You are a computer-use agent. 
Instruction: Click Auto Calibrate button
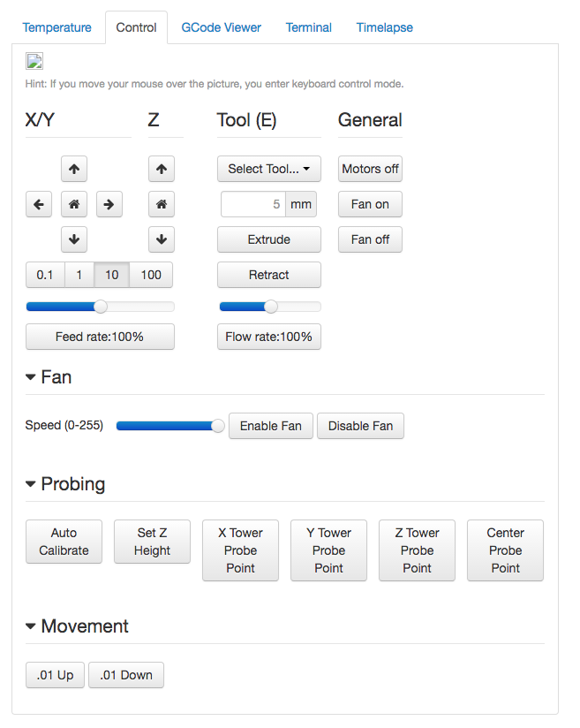pos(64,542)
